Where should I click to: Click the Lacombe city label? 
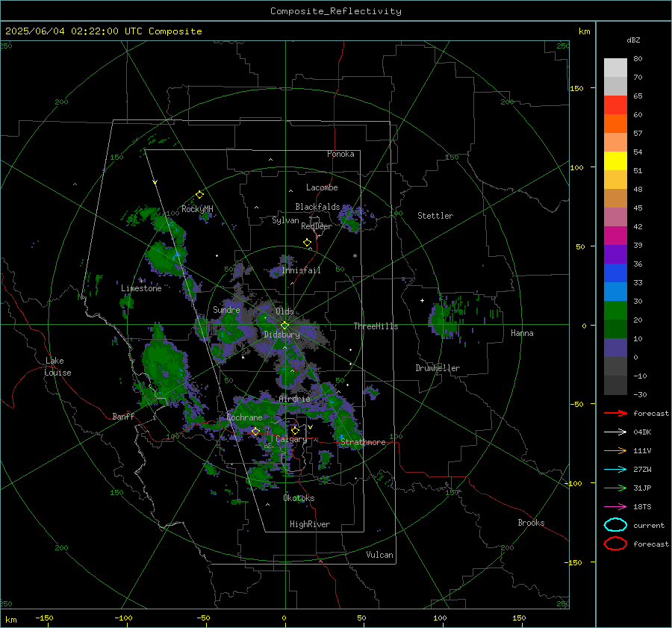point(322,187)
